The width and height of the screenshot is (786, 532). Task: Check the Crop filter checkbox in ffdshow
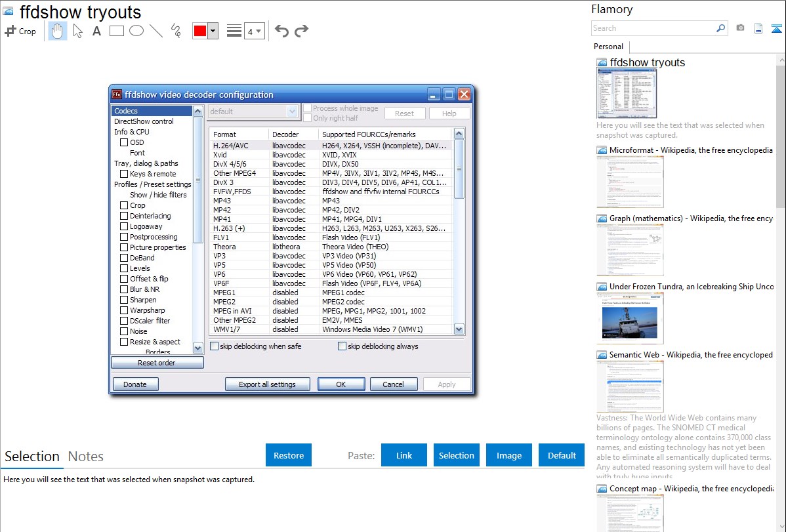click(x=124, y=205)
